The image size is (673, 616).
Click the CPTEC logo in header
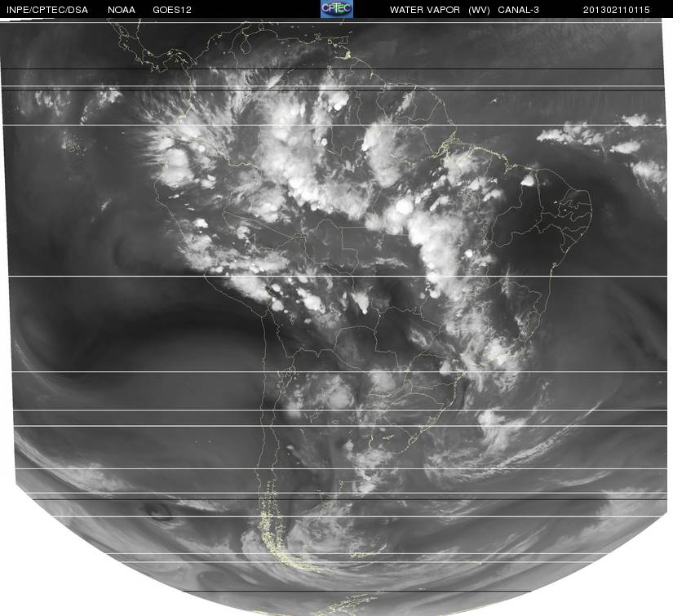(x=337, y=9)
